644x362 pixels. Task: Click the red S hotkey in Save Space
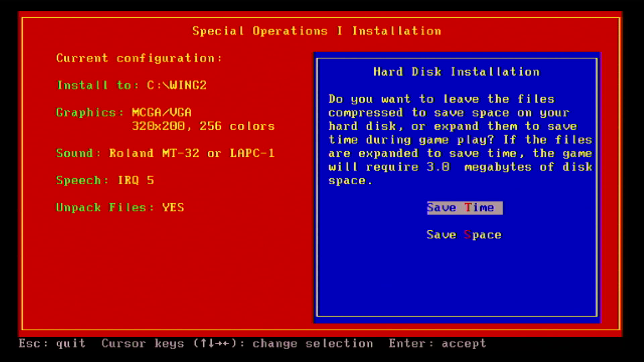click(x=468, y=235)
